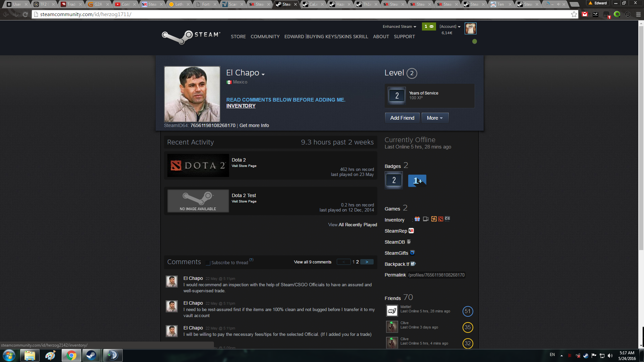This screenshot has width=644, height=362.
Task: Expand the Account dropdown
Action: tap(450, 26)
